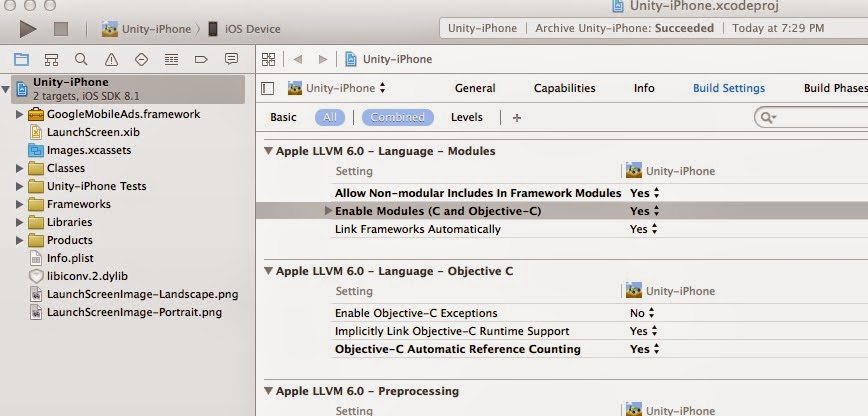Screen dimensions: 868x416
Task: Run the build with the Play button
Action: tap(28, 29)
